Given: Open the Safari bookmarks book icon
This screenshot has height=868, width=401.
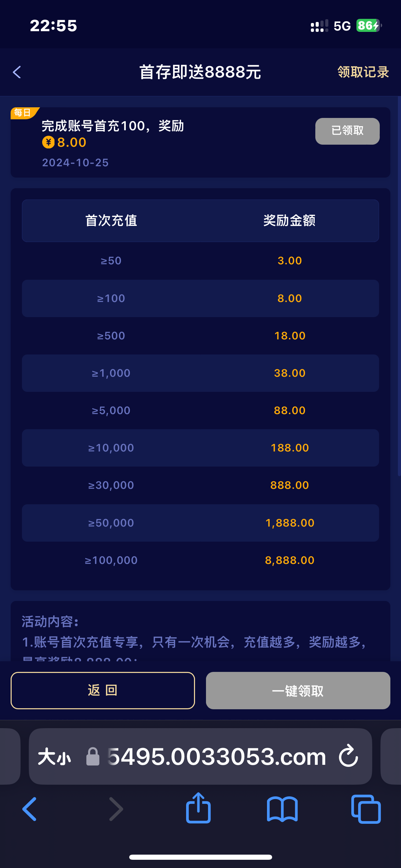Looking at the screenshot, I should tap(282, 809).
